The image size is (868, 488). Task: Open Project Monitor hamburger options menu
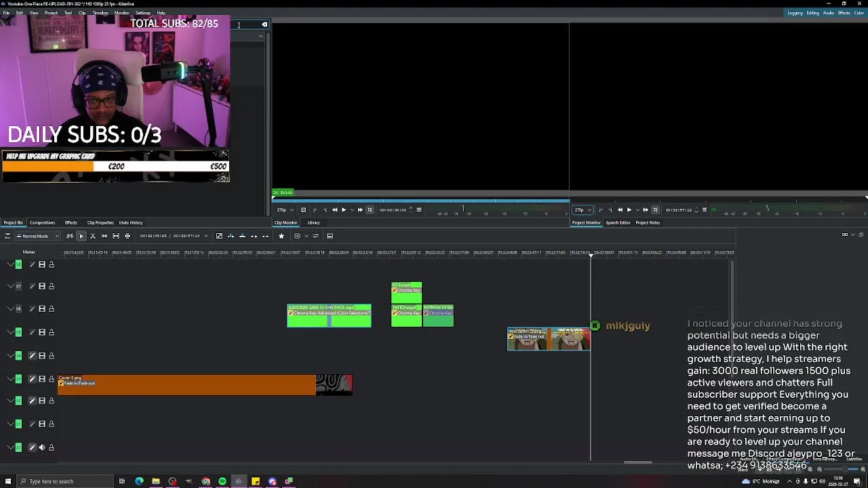[x=704, y=210]
